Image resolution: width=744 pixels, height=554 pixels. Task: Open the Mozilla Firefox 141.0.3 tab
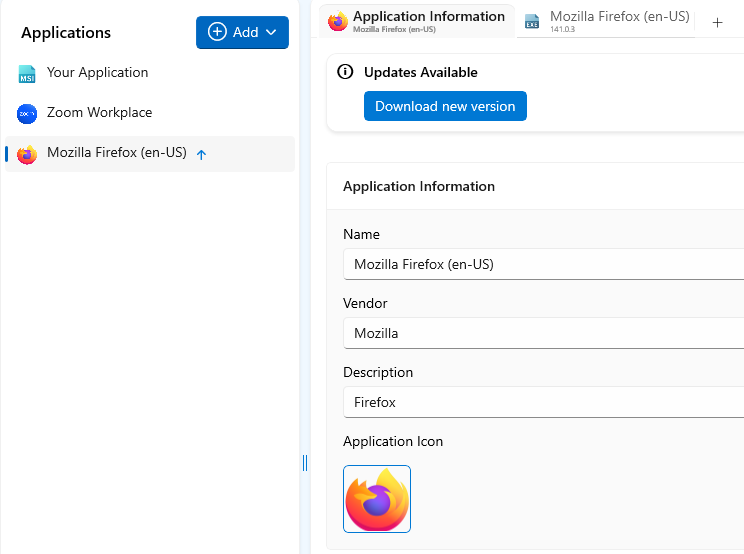(619, 17)
